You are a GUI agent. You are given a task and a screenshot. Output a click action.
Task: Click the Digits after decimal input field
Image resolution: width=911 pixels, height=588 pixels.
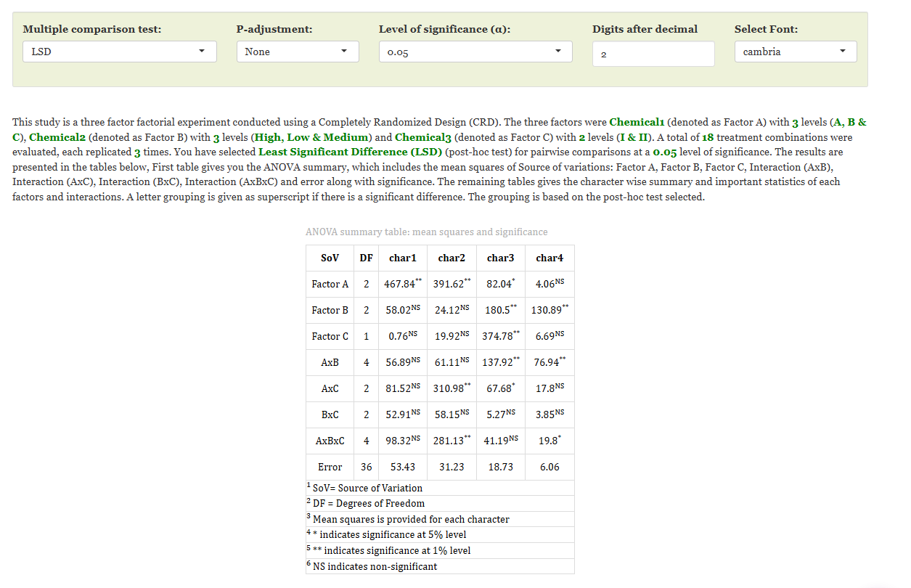(x=653, y=54)
